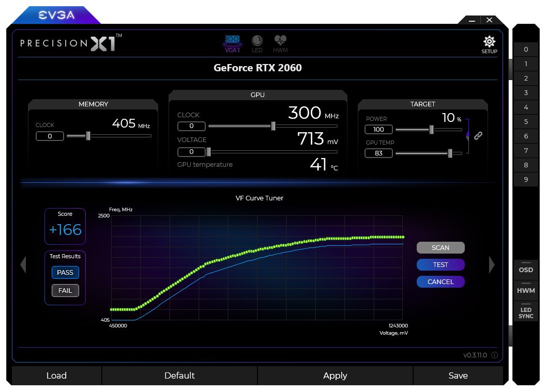Reset settings with the Default button
The image size is (547, 392).
179,375
